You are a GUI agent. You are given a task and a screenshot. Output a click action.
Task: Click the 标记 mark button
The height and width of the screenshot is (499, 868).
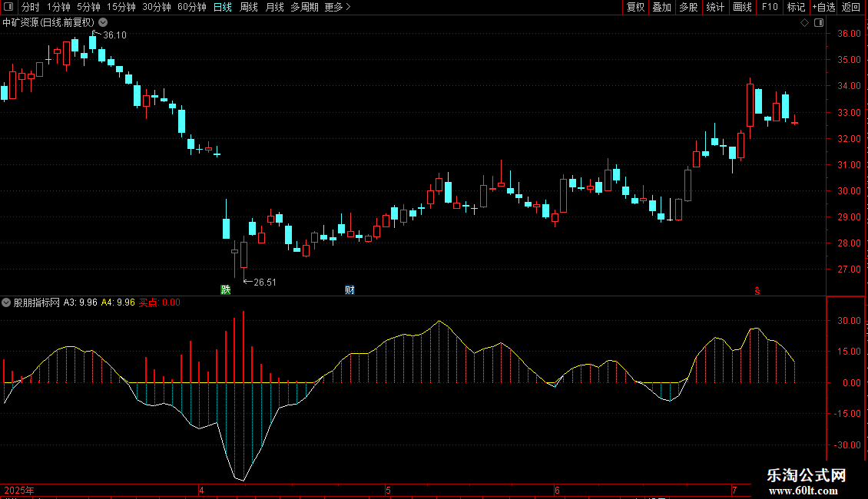point(796,7)
